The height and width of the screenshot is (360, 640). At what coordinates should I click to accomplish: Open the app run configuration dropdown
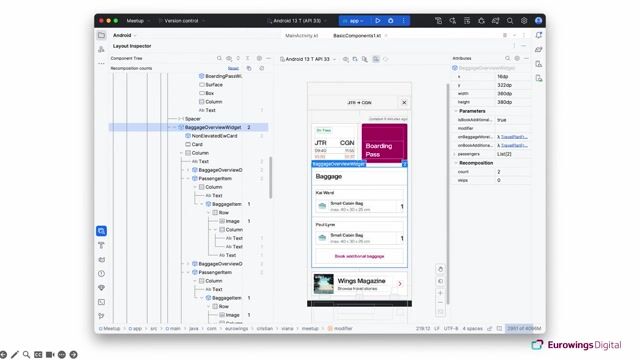pos(353,20)
